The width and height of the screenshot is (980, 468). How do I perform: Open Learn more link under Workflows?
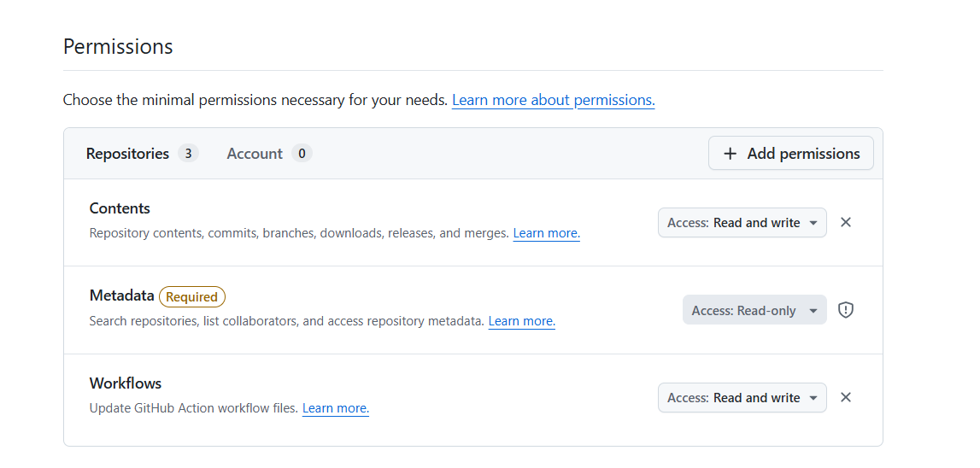click(336, 408)
